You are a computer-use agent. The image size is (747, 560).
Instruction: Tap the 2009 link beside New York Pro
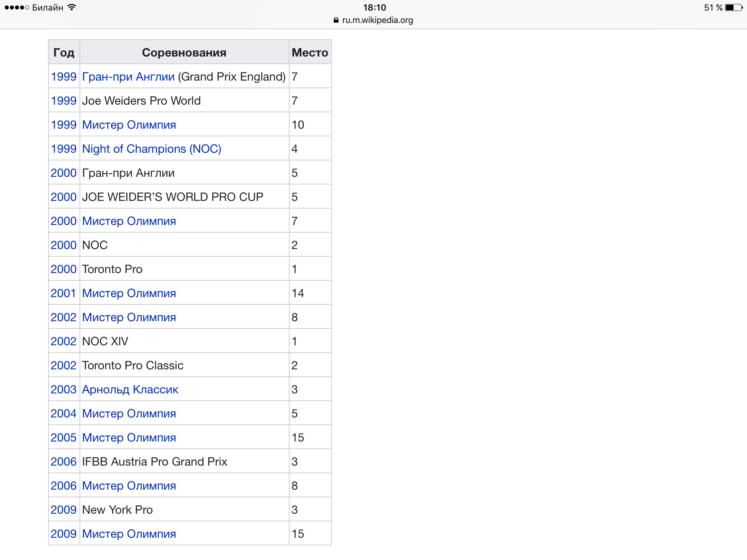tap(63, 510)
